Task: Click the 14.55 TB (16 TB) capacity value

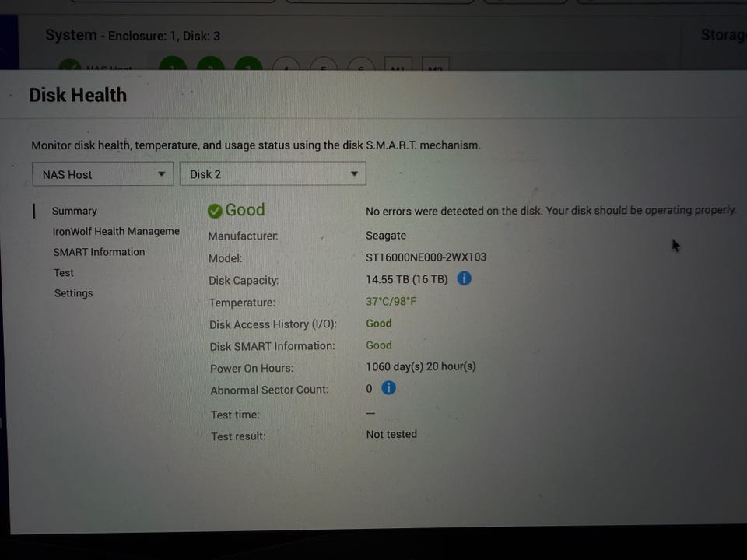Action: (407, 279)
